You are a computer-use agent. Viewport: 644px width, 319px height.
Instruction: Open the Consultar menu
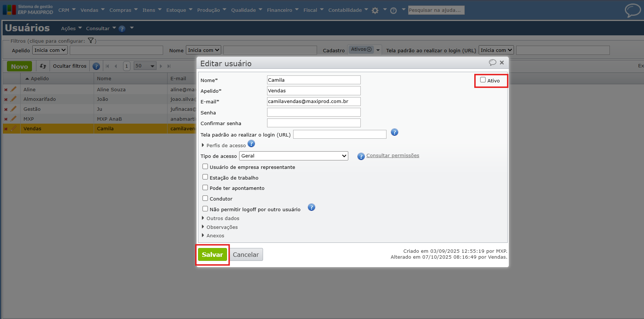[101, 28]
